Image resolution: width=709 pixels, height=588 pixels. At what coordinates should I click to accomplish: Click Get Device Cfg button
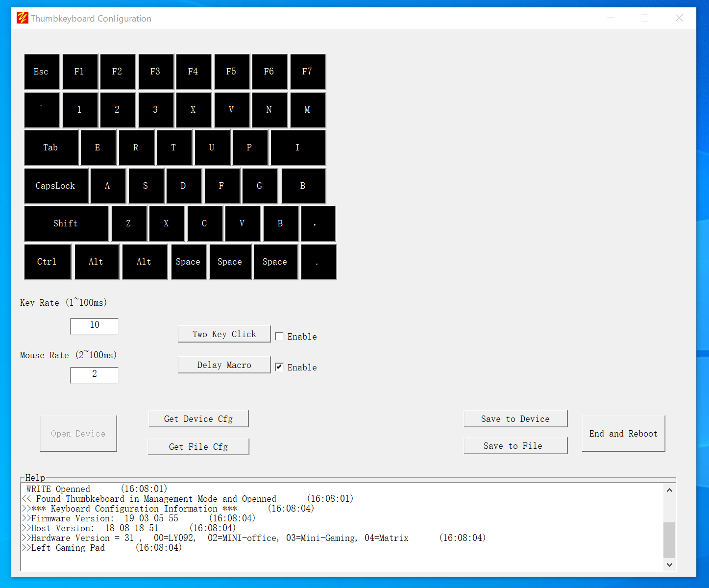pyautogui.click(x=198, y=419)
